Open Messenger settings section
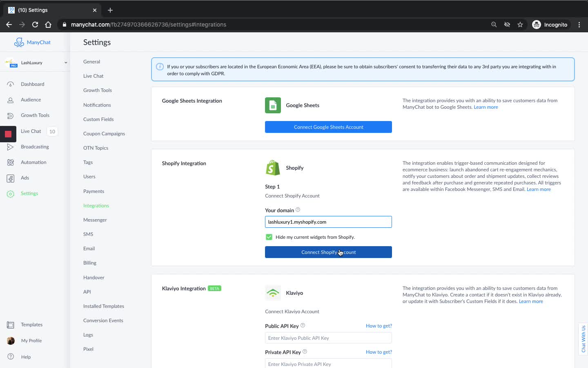 pyautogui.click(x=95, y=220)
